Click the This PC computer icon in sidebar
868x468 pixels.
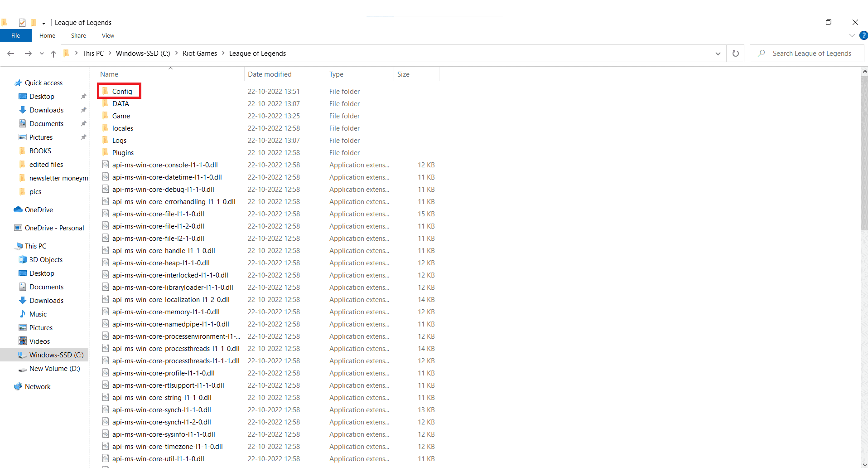pyautogui.click(x=18, y=246)
